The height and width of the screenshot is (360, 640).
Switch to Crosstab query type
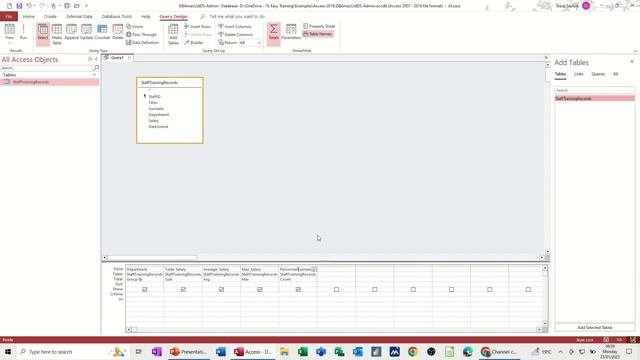[102, 32]
